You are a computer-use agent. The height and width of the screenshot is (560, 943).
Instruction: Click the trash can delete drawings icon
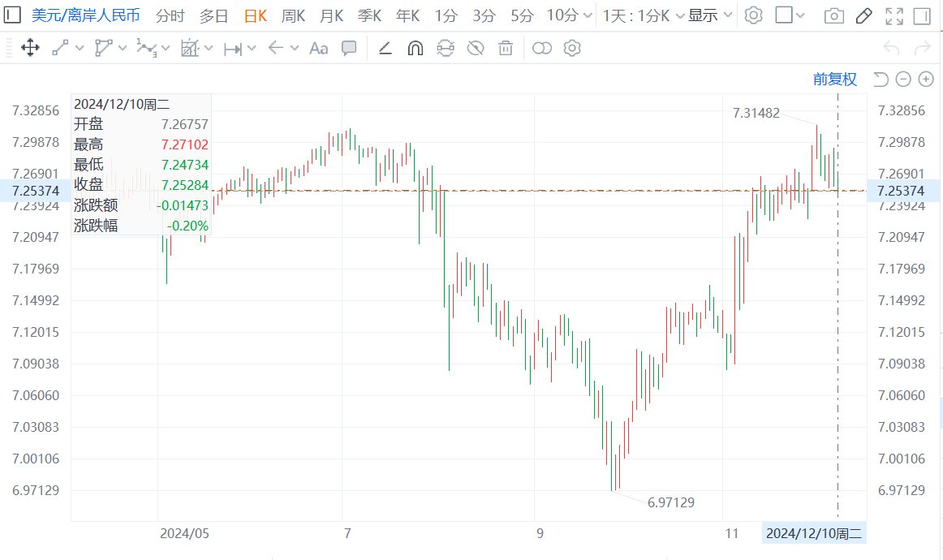506,48
